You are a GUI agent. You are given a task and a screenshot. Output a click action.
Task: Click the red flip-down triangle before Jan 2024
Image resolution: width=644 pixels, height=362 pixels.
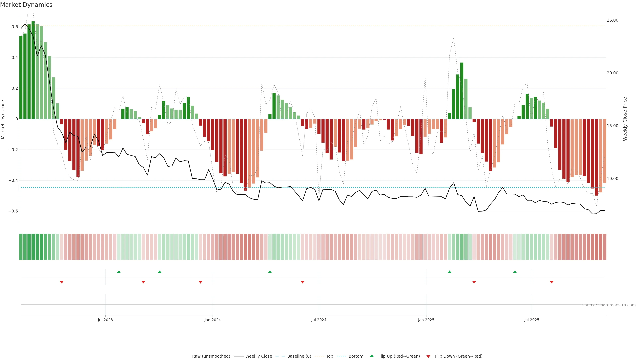[200, 282]
